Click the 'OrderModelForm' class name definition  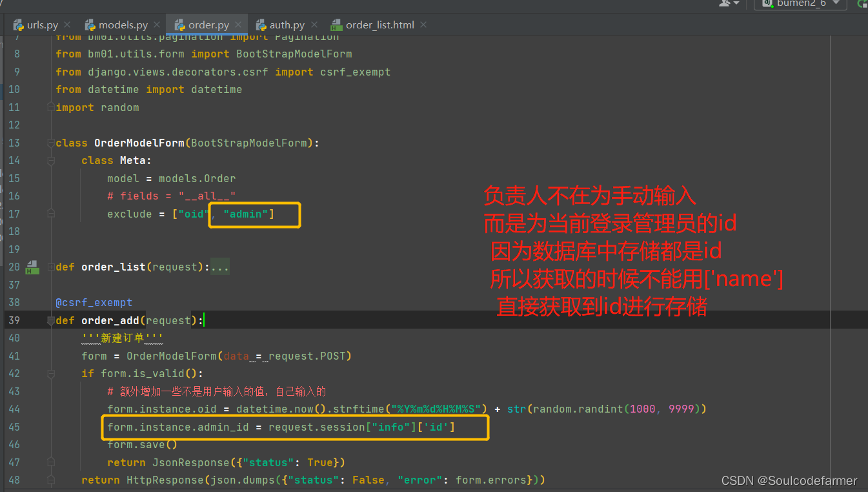[x=139, y=143]
